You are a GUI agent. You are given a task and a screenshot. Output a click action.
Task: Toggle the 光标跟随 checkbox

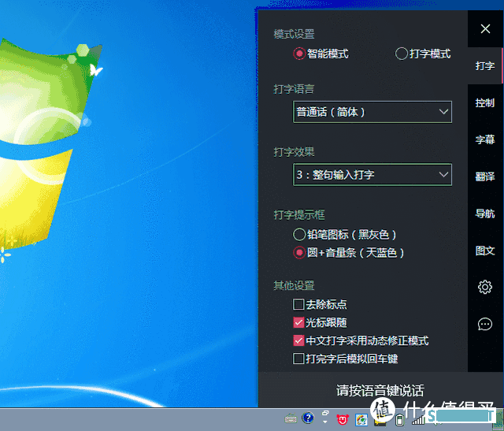pyautogui.click(x=298, y=322)
